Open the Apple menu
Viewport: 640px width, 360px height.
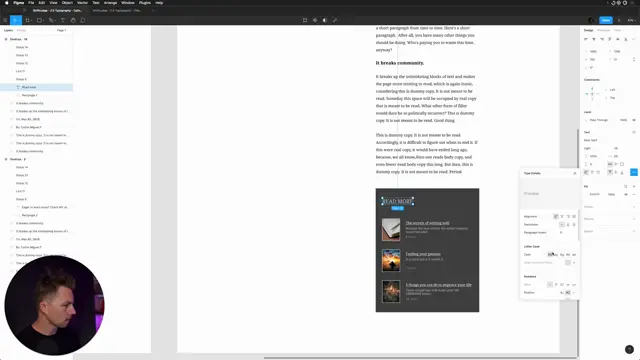[7, 3]
